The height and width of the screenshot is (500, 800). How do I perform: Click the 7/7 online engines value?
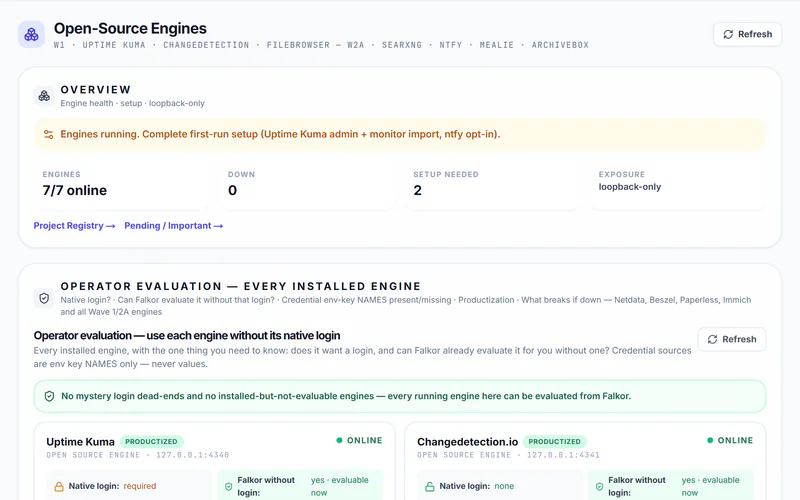click(75, 190)
